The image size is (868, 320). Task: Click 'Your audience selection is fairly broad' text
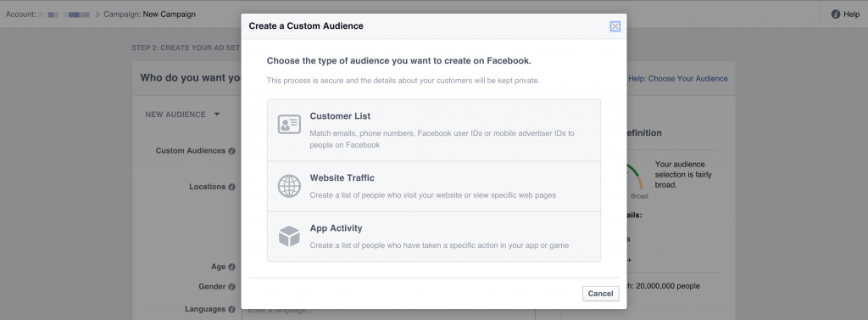pyautogui.click(x=683, y=175)
